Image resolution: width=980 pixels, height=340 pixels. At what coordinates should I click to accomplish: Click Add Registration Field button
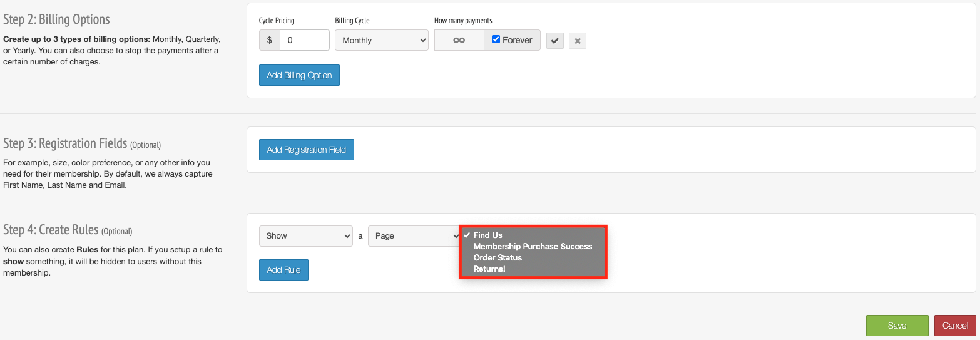click(x=307, y=150)
